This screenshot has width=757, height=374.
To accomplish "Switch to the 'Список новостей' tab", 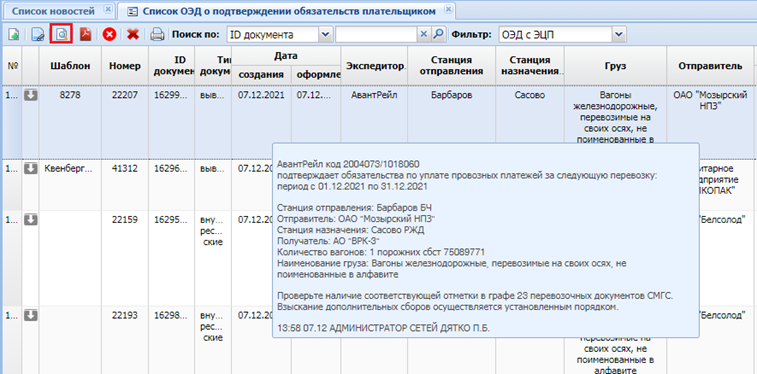I will [x=59, y=11].
